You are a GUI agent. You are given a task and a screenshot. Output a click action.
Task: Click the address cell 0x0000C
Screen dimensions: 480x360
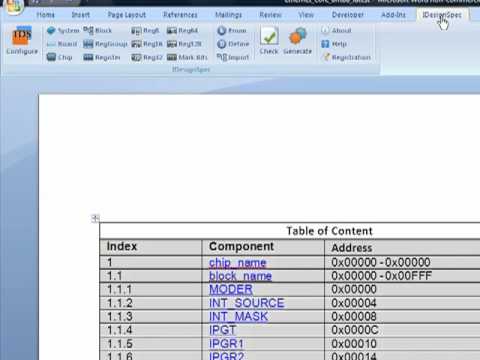pos(355,330)
